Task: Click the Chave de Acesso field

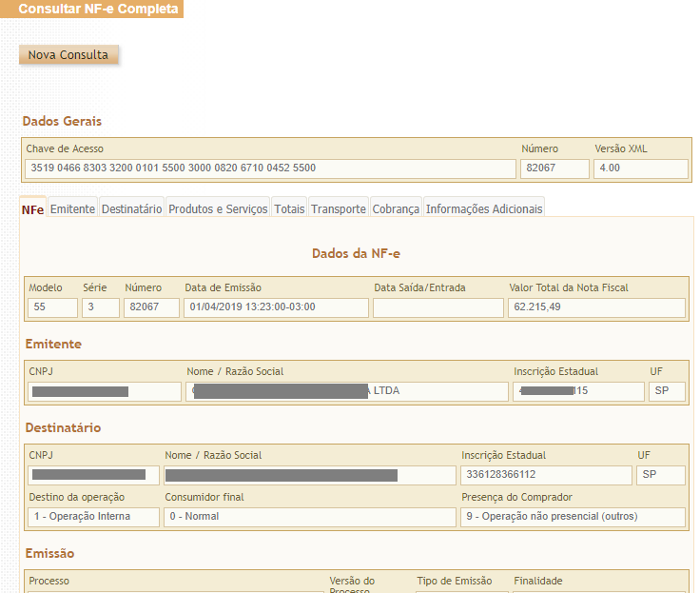Action: click(x=270, y=168)
